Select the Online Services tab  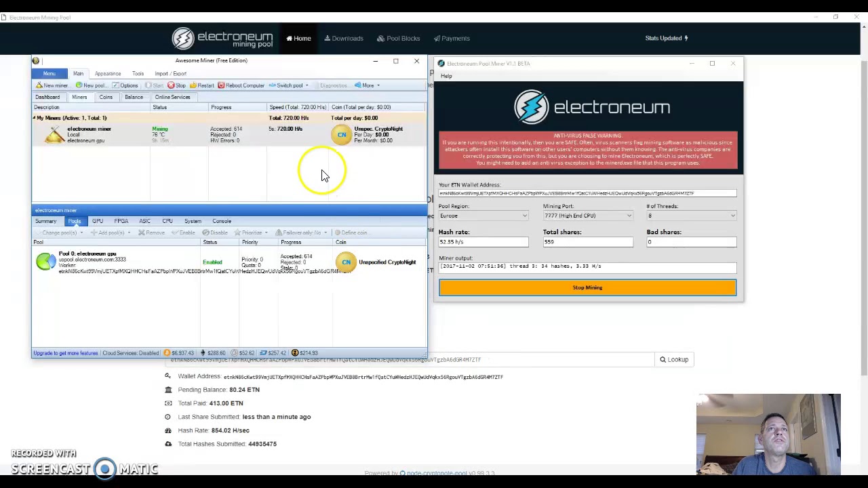pos(172,97)
